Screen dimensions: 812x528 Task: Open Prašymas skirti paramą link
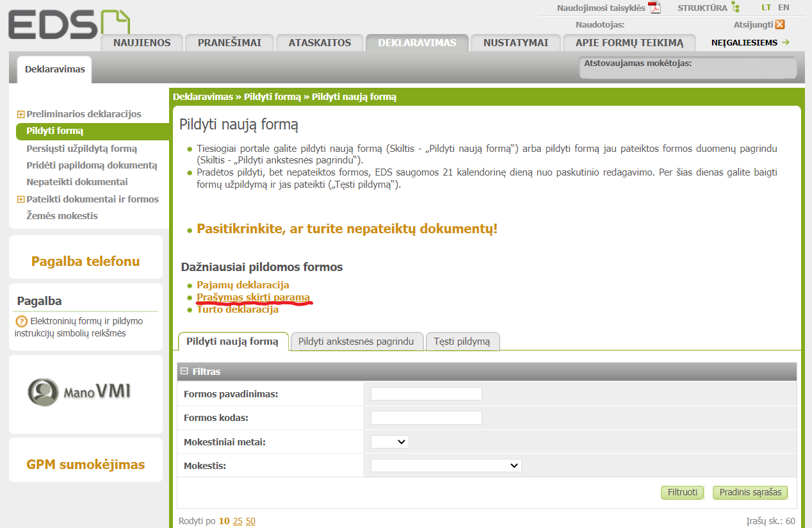(x=253, y=297)
